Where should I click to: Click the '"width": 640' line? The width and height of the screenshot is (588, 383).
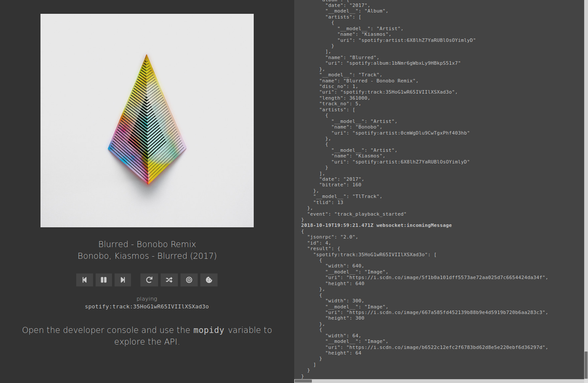[x=345, y=266]
